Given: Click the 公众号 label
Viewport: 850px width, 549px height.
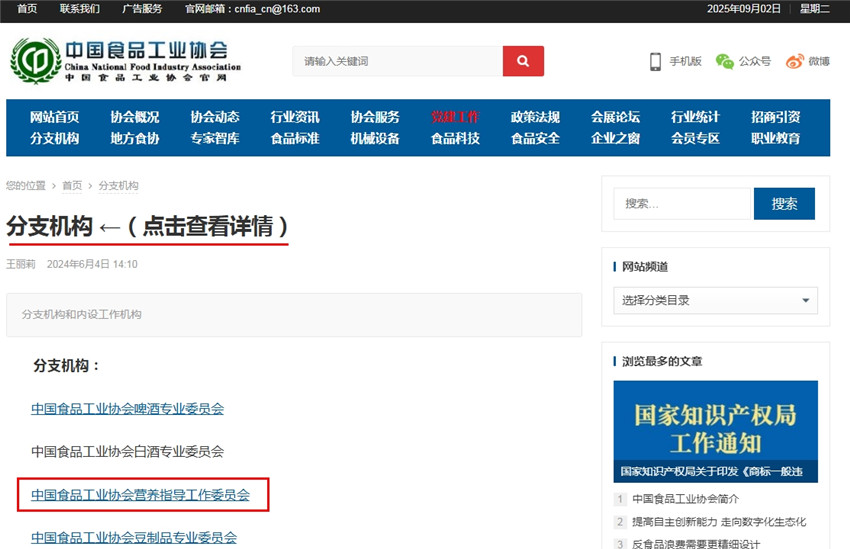Looking at the screenshot, I should [755, 61].
